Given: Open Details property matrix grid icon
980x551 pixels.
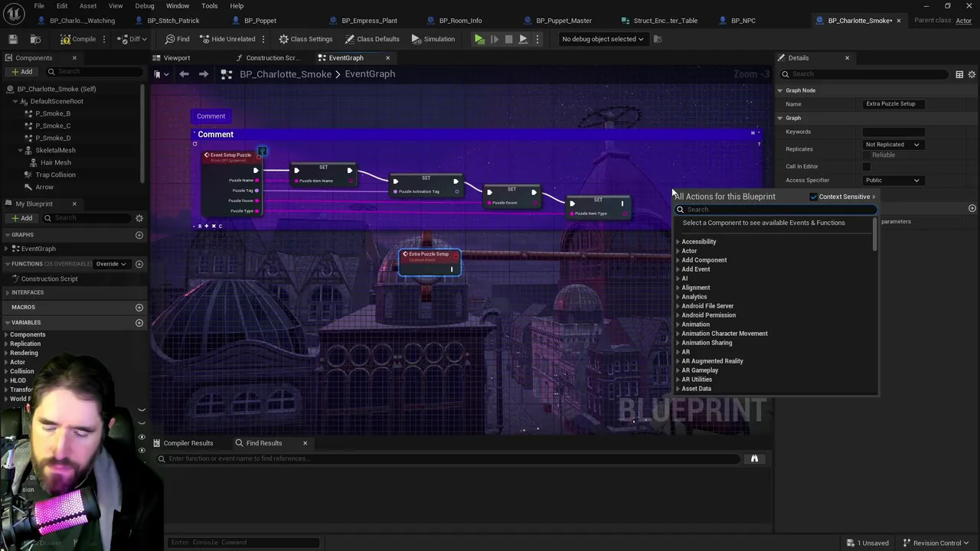Looking at the screenshot, I should [959, 74].
